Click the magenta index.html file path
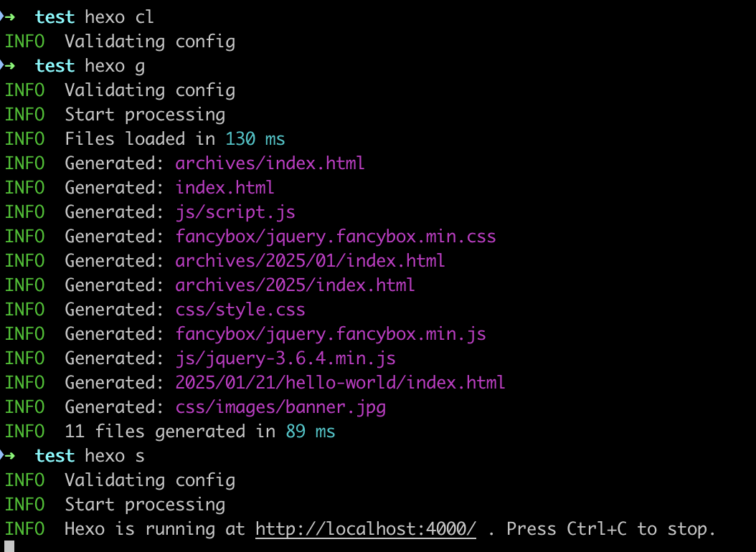Viewport: 756px width, 552px height. pos(225,187)
